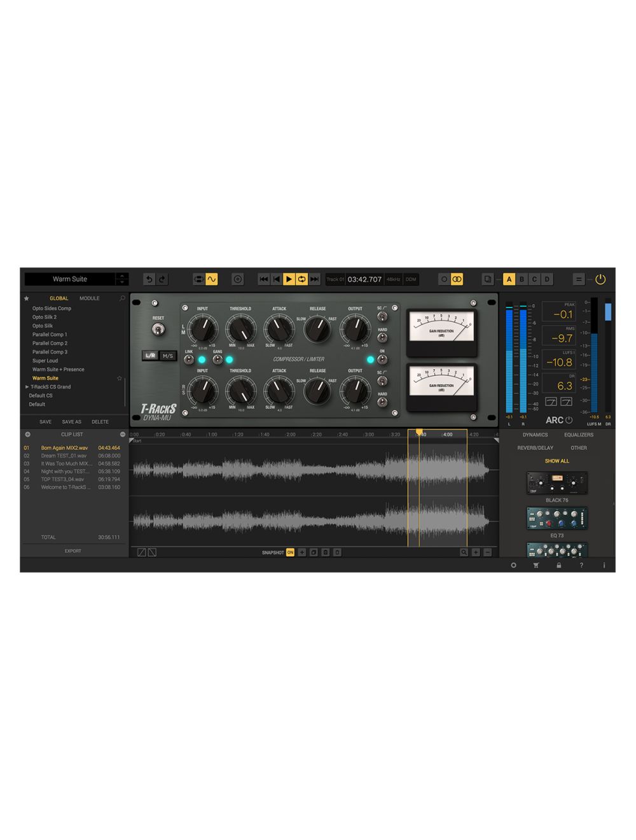Click the play transport button
Screen dimensions: 636x840
(289, 279)
